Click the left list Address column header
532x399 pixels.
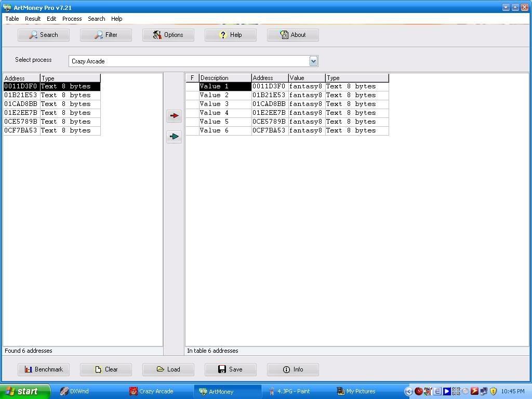tap(22, 78)
